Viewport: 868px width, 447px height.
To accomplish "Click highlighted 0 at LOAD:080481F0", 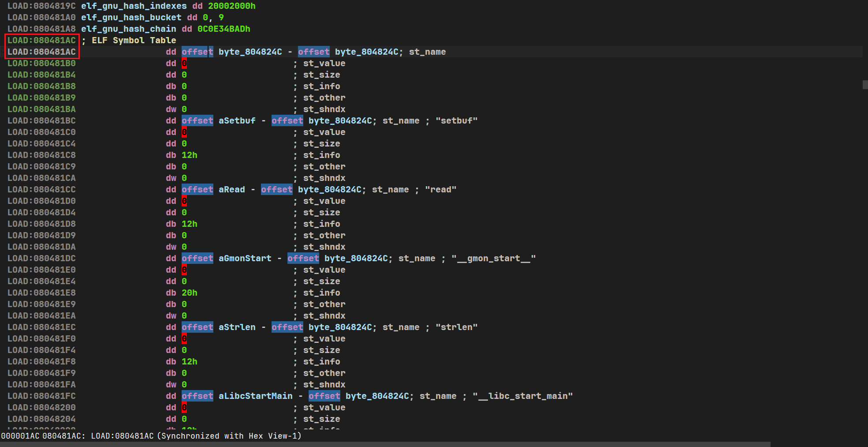I will 184,339.
